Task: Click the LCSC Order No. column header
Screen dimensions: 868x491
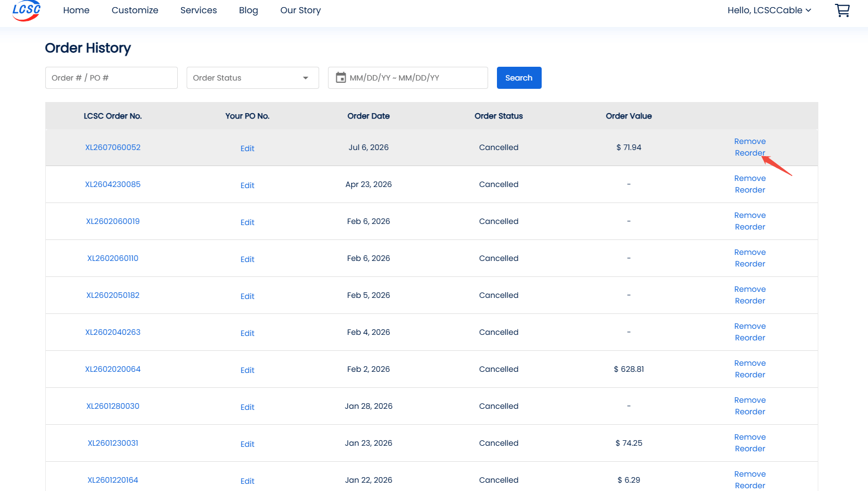Action: point(113,116)
